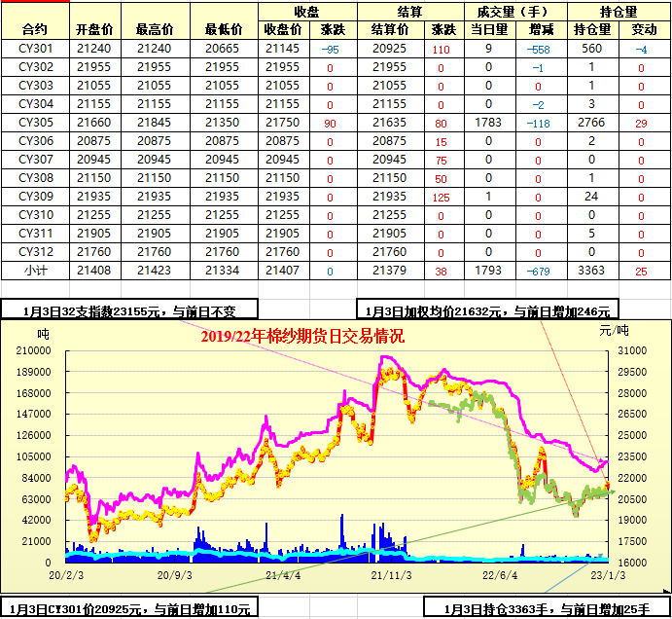Click the 21/11/3 date axis label

tap(389, 574)
